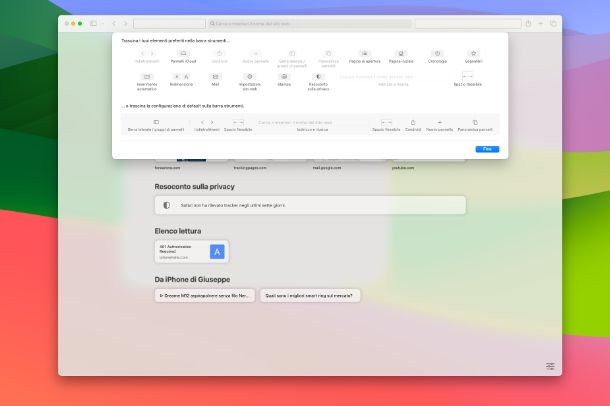Open the reading list item with the blue A thumbnail
This screenshot has width=610, height=406.
point(191,252)
